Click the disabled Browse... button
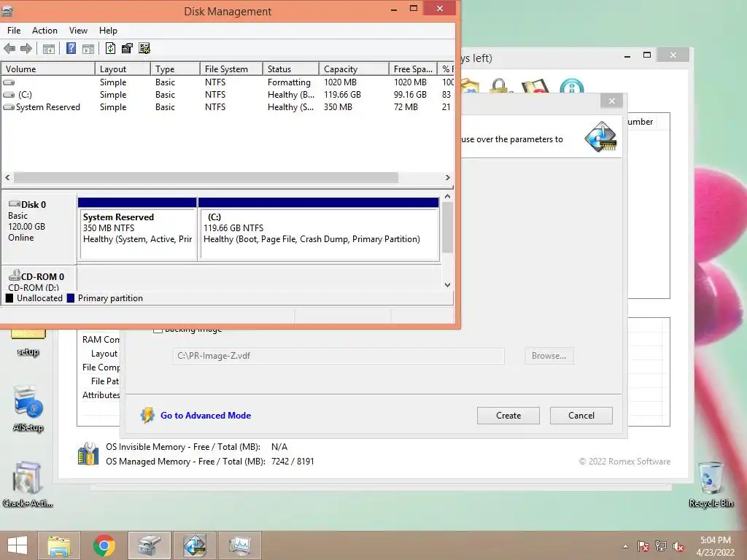 pos(549,356)
